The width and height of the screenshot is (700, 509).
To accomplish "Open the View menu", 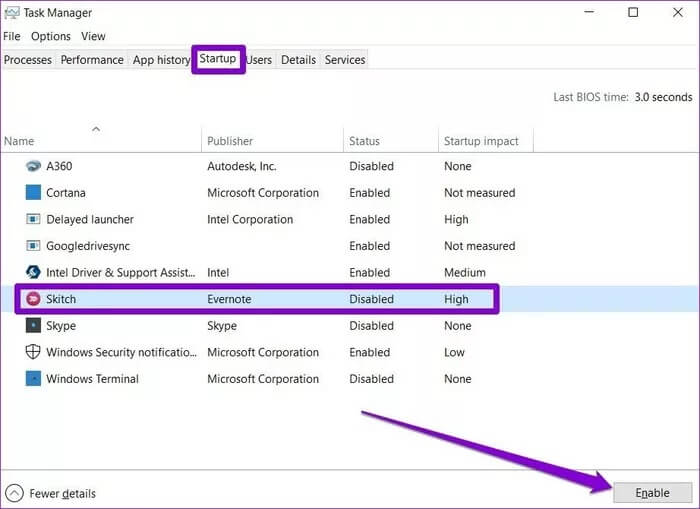I will coord(93,36).
